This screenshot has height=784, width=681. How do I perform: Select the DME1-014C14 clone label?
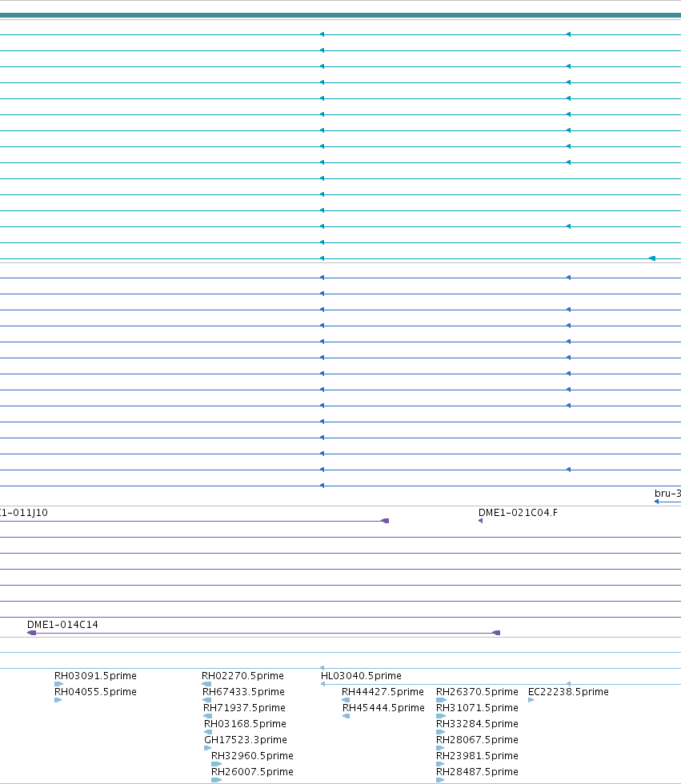pos(62,625)
